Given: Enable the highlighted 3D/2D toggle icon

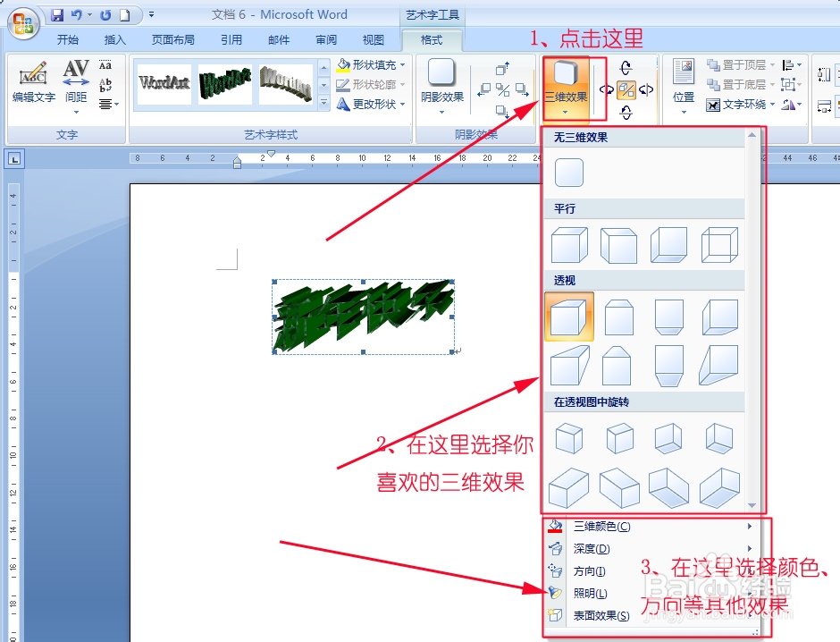Looking at the screenshot, I should pos(626,89).
